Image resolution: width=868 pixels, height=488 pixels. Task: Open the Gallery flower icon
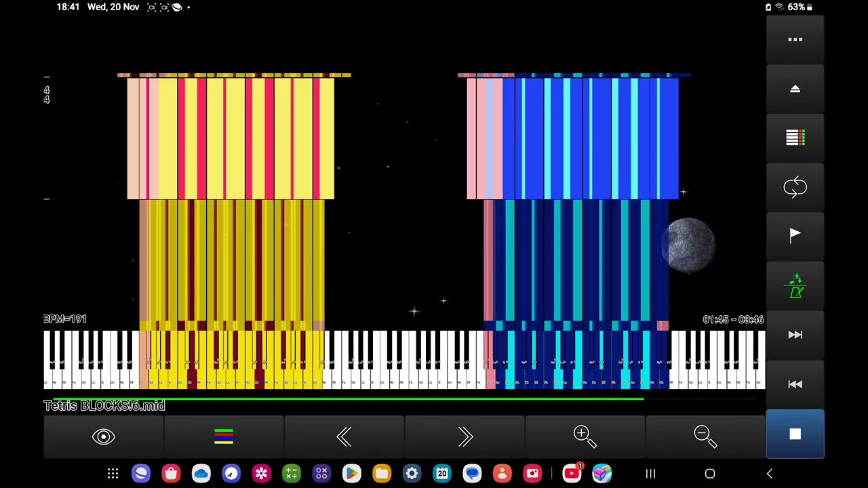pyautogui.click(x=261, y=474)
